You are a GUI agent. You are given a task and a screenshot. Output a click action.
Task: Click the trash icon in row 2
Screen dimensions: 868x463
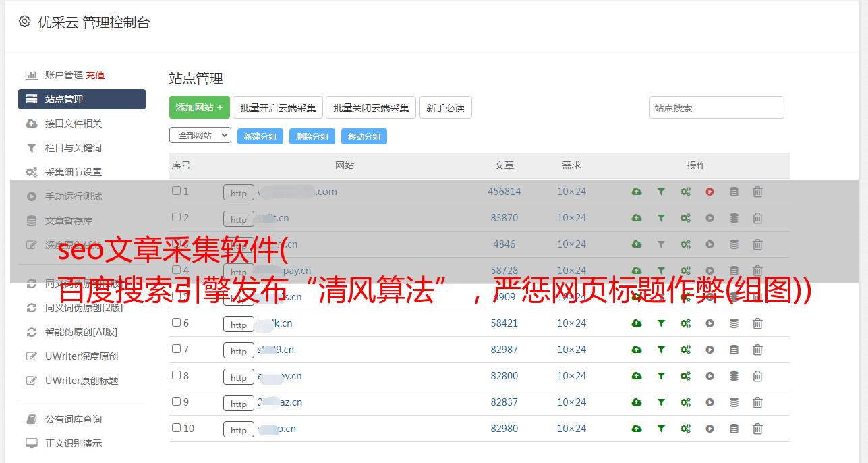[x=757, y=218]
